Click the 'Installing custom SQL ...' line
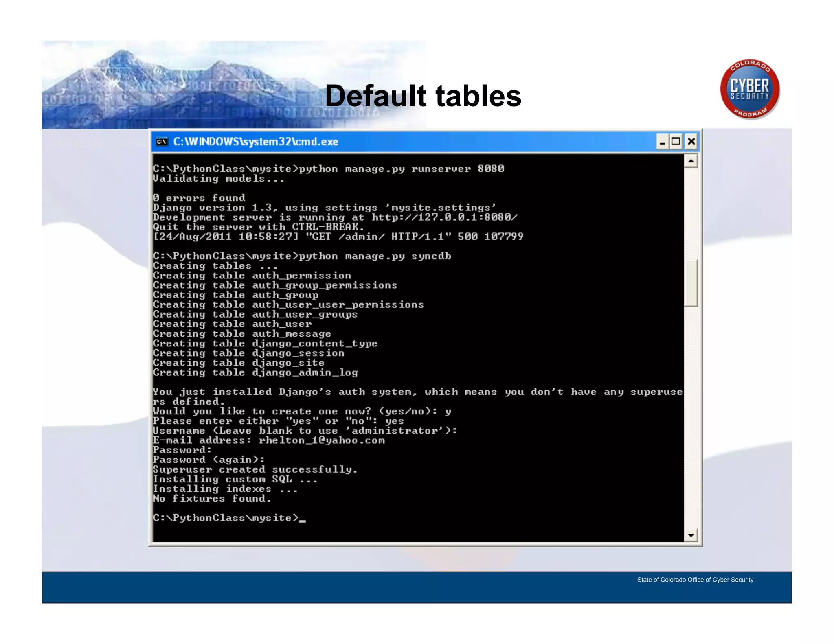The image size is (834, 644). click(235, 480)
